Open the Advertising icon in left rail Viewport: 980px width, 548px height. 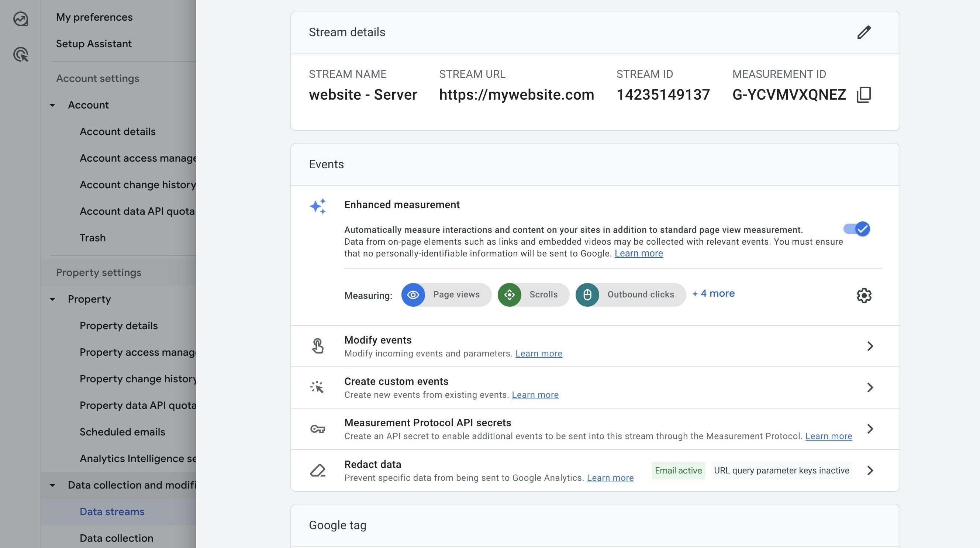click(x=21, y=54)
